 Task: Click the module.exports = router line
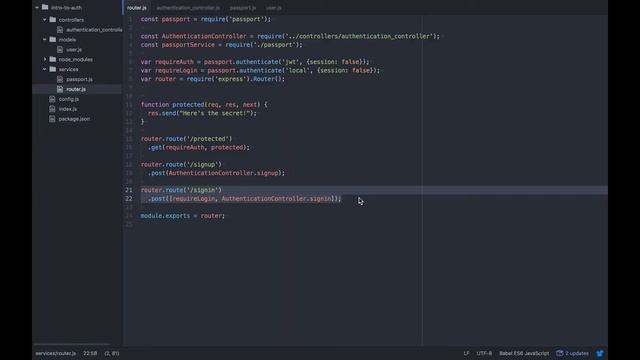(x=183, y=216)
